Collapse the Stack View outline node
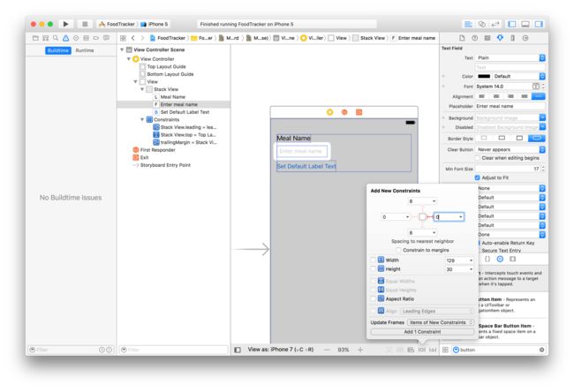This screenshot has height=392, width=574. pyautogui.click(x=142, y=89)
